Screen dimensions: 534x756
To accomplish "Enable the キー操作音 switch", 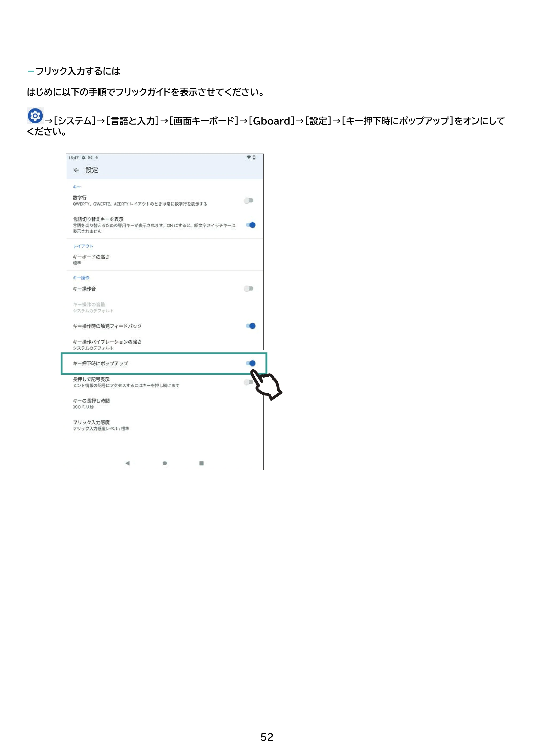I will coord(249,289).
